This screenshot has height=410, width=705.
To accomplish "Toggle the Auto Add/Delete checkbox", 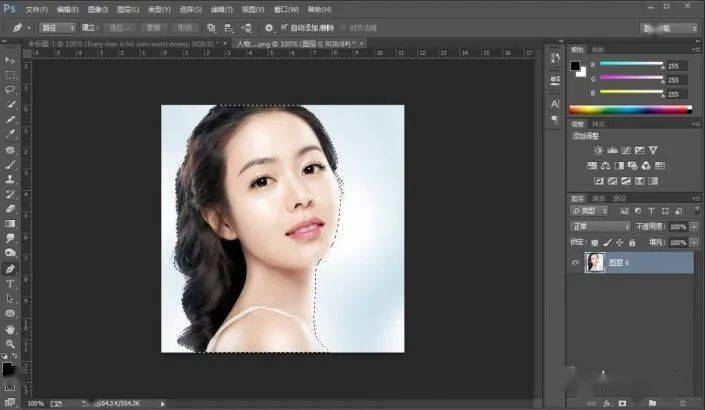I will 284,27.
